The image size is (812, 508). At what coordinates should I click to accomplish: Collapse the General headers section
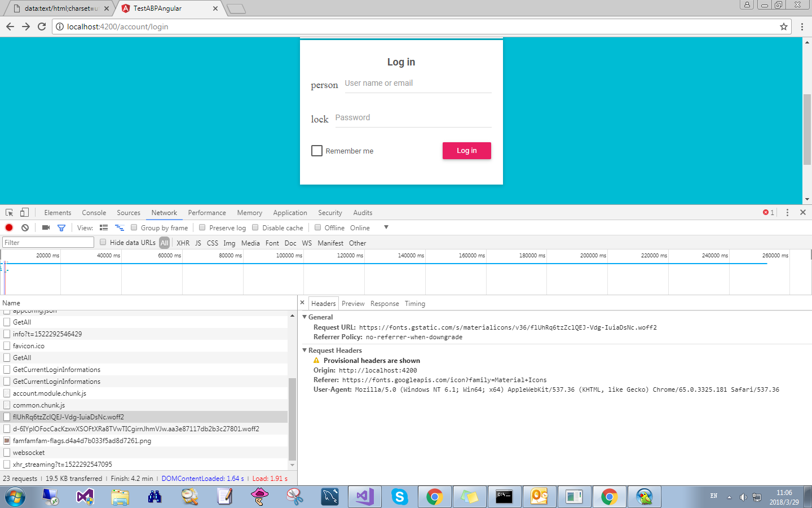[x=304, y=317]
